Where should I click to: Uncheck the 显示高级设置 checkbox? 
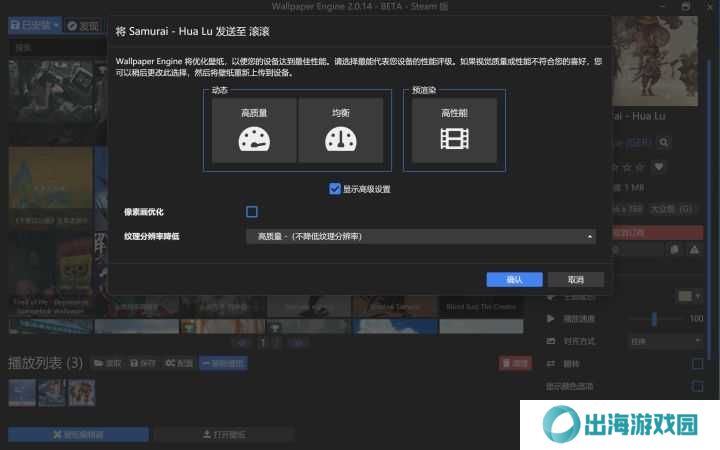[x=335, y=189]
